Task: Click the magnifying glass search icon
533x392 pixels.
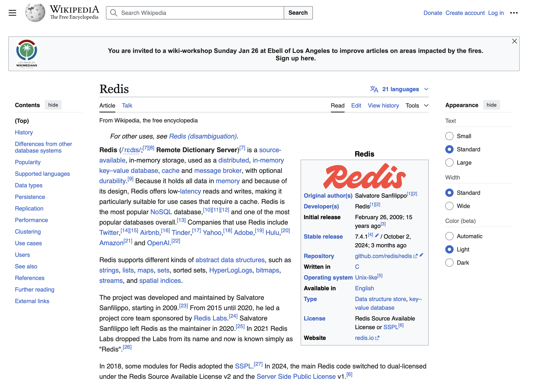Action: 114,13
